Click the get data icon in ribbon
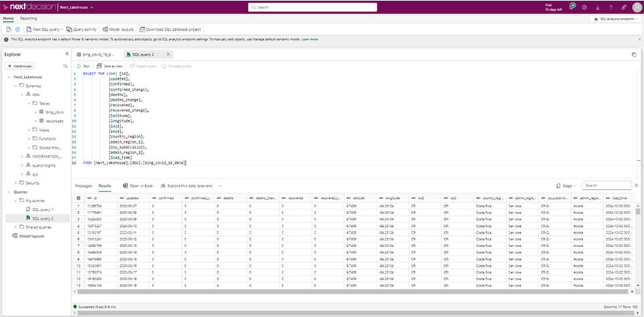Image resolution: width=644 pixels, height=317 pixels. 9,29
